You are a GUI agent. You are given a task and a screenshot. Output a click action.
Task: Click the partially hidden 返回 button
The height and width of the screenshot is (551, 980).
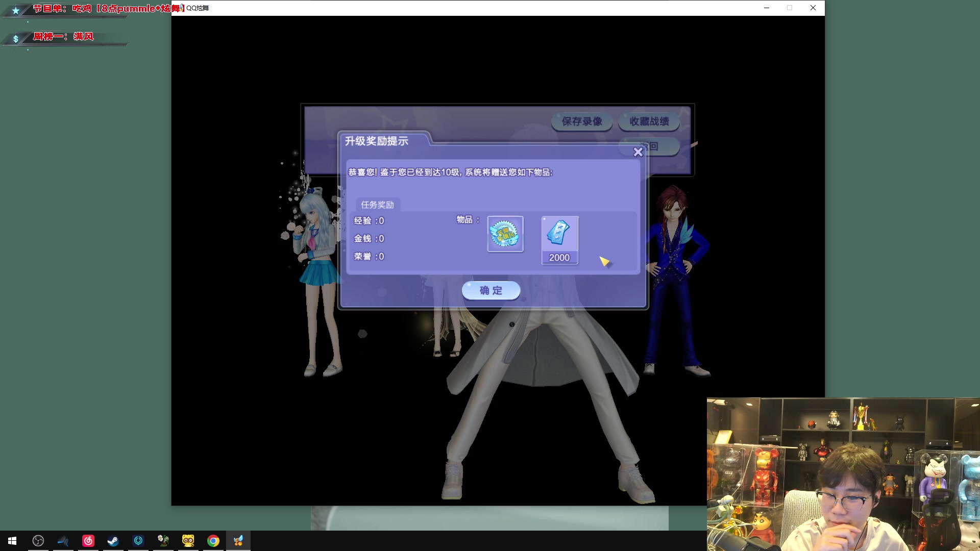[x=664, y=146]
